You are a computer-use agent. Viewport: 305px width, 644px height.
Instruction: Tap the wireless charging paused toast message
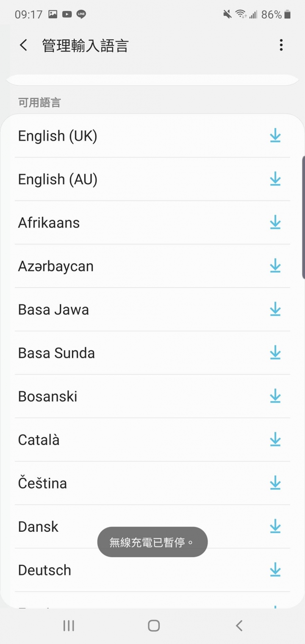pos(152,542)
